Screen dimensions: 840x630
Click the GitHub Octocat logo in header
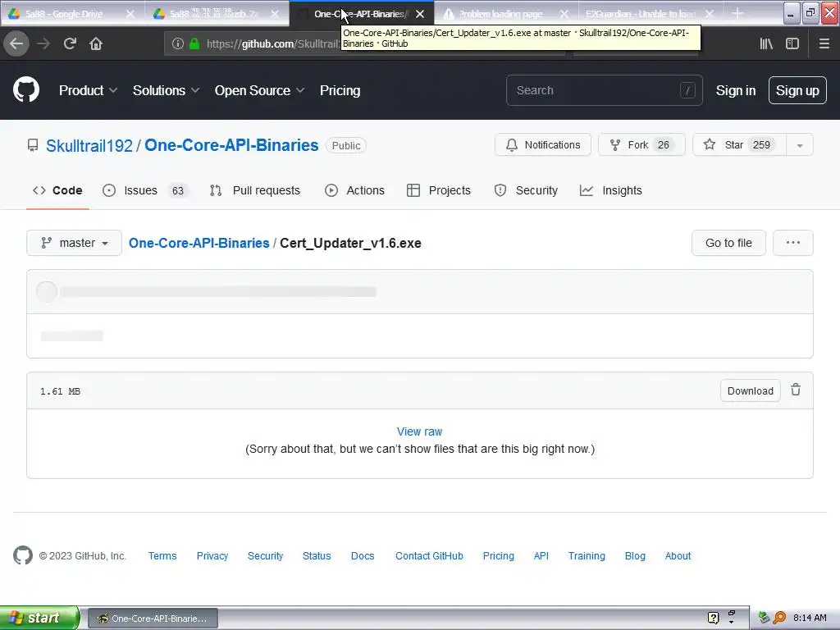tap(26, 89)
